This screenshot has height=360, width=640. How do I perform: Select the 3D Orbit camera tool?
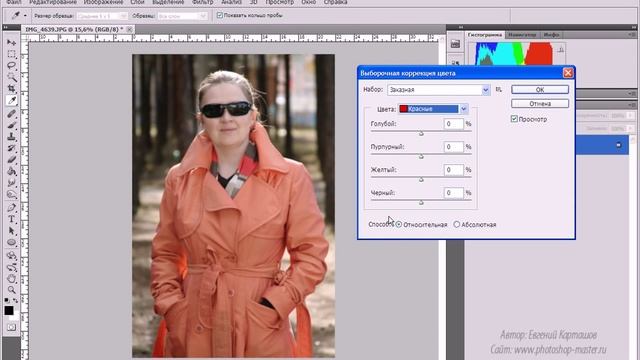point(11,267)
